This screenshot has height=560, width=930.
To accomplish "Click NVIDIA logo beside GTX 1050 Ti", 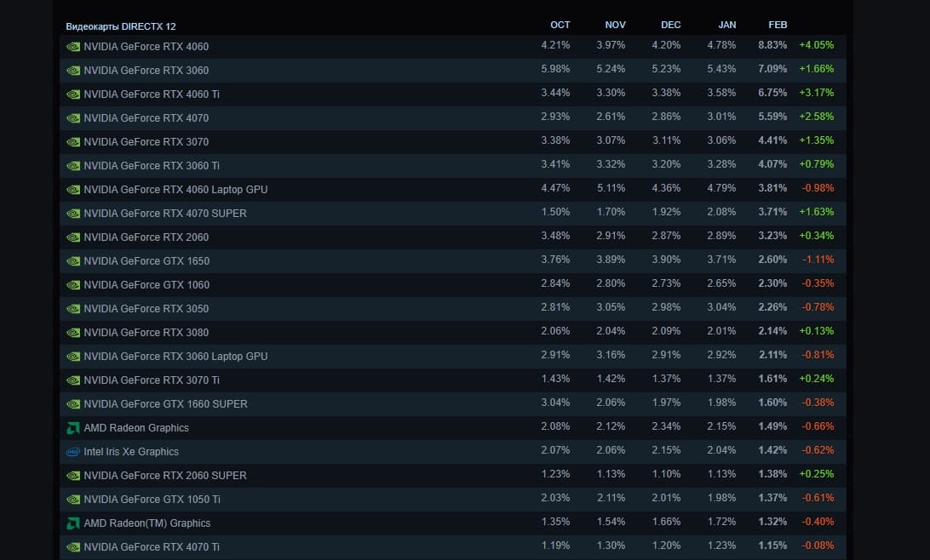I will click(73, 500).
